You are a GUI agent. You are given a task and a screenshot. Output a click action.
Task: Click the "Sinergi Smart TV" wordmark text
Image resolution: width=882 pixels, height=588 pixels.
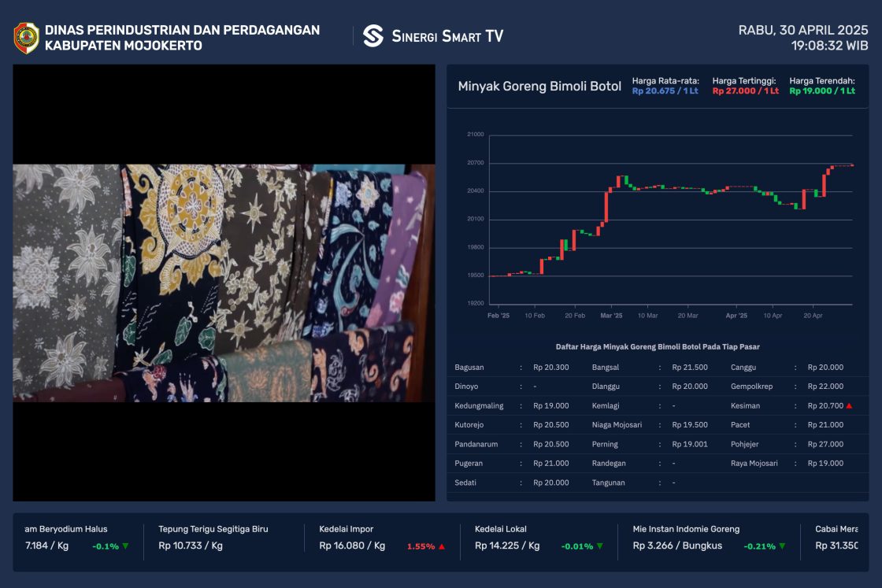pyautogui.click(x=447, y=36)
